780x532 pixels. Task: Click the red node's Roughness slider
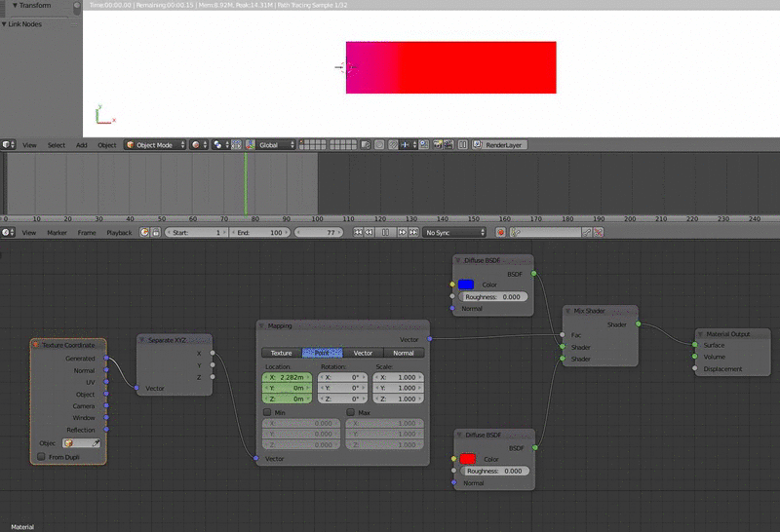pyautogui.click(x=494, y=471)
